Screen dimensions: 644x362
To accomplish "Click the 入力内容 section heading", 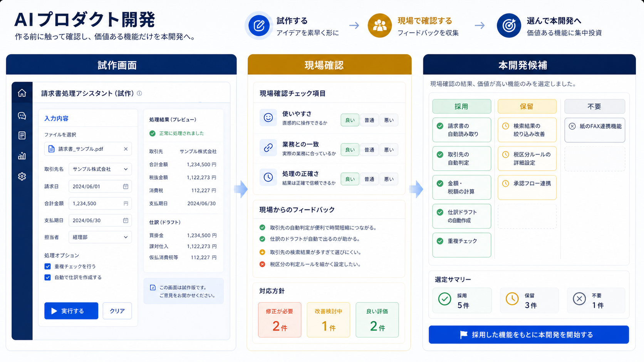I will [x=56, y=118].
